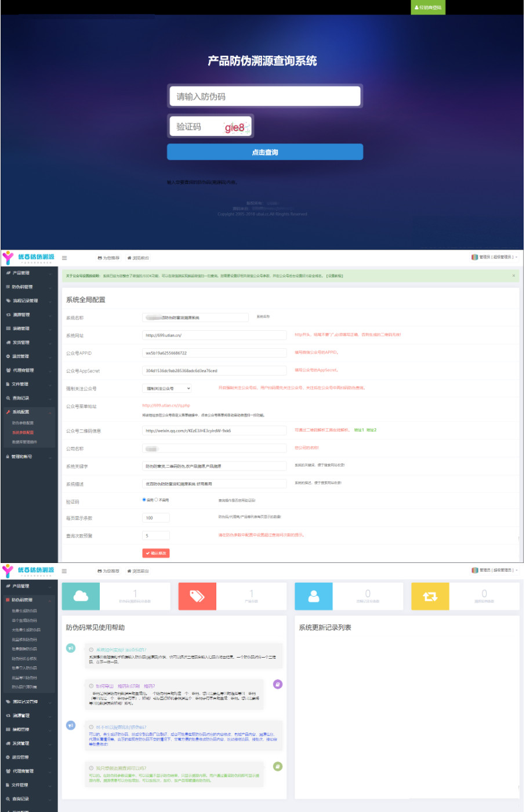
Task: Open 系统参数配置 submenu item
Action: point(23,432)
